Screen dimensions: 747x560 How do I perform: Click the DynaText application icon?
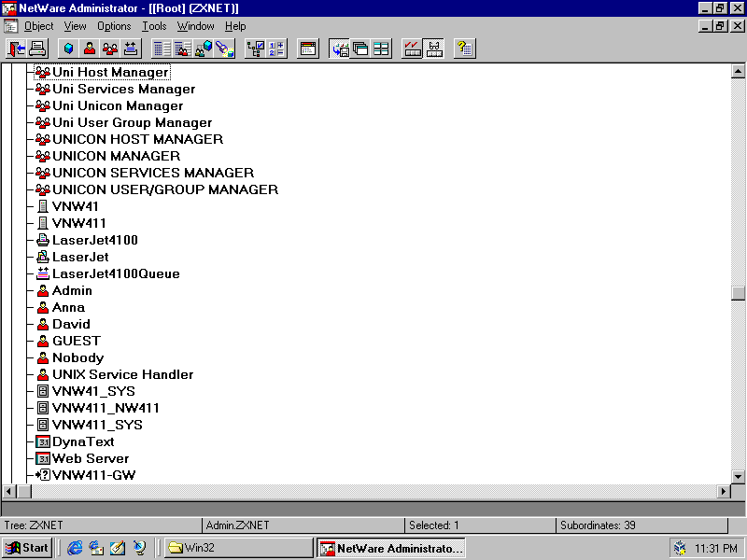point(43,441)
